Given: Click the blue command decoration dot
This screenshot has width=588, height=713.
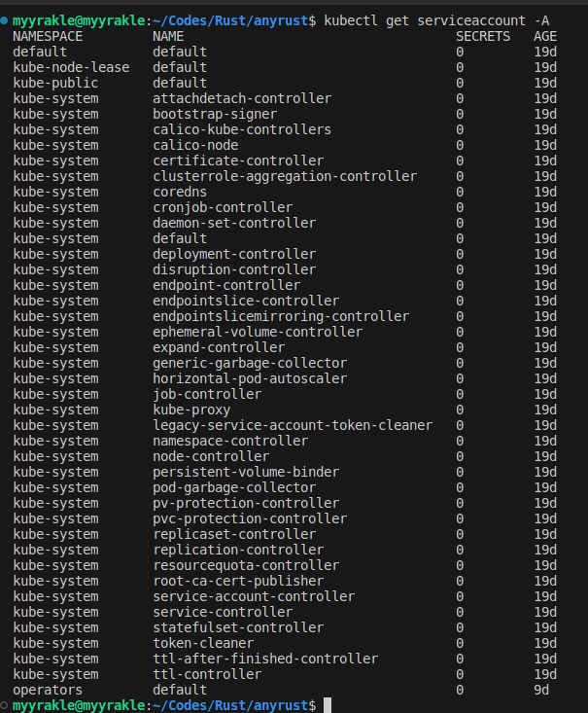Looking at the screenshot, I should [5, 20].
